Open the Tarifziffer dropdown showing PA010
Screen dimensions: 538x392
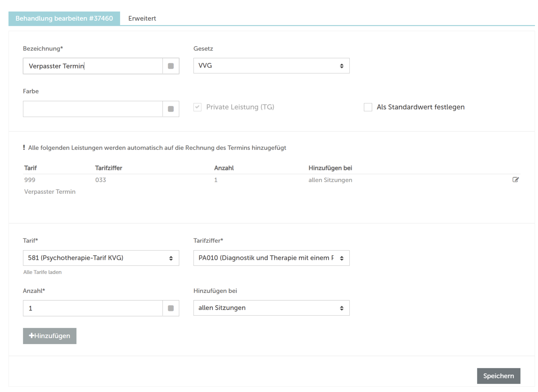[x=271, y=258]
